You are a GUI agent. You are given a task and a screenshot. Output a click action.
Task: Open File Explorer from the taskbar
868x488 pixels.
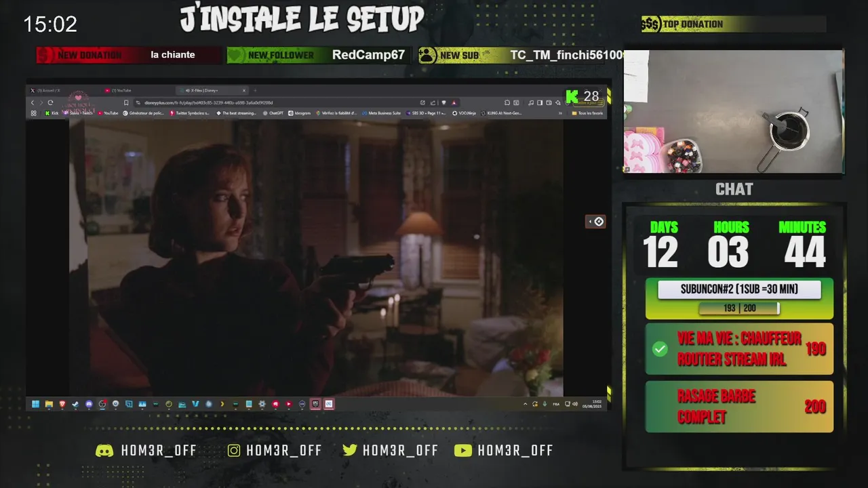[x=49, y=404]
